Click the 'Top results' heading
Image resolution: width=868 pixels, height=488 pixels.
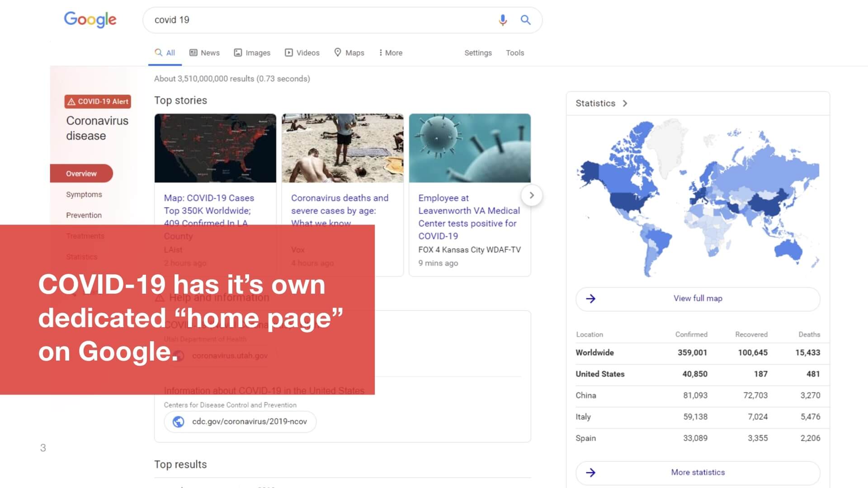(x=180, y=465)
